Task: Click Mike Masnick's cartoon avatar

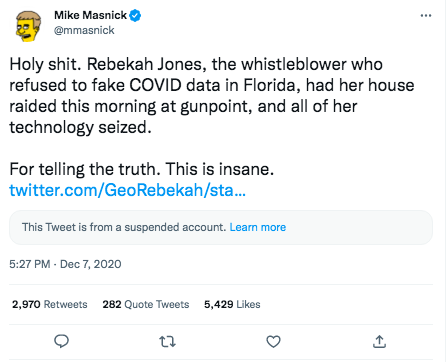Action: click(29, 26)
